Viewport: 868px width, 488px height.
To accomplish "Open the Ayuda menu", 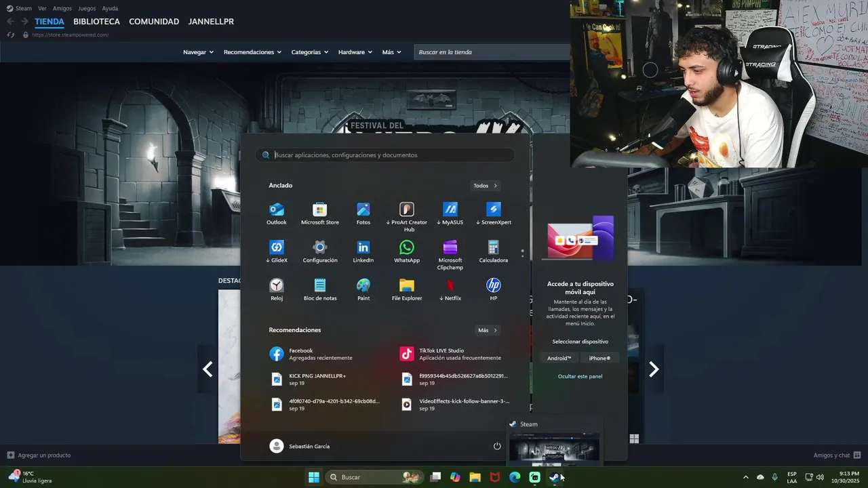I will pos(110,8).
